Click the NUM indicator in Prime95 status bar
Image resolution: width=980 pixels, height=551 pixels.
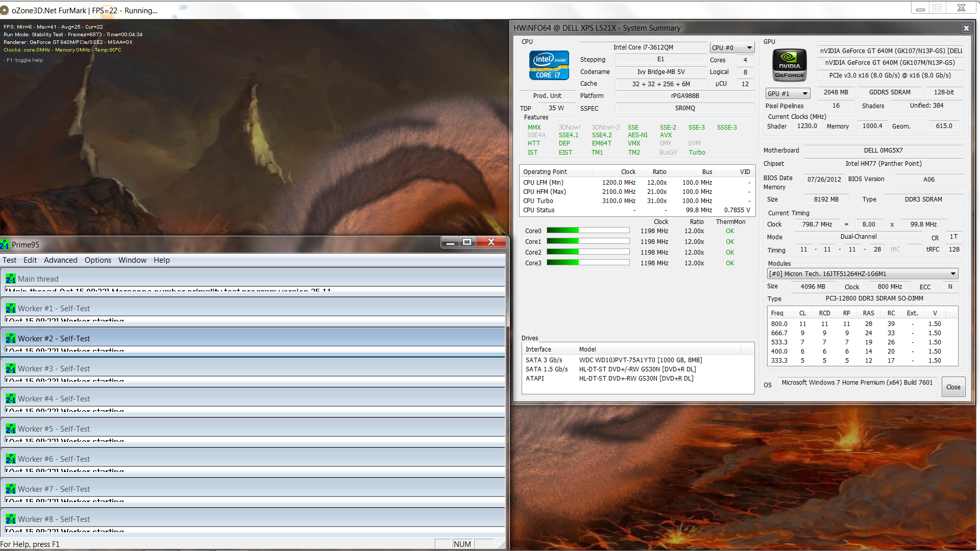[462, 544]
